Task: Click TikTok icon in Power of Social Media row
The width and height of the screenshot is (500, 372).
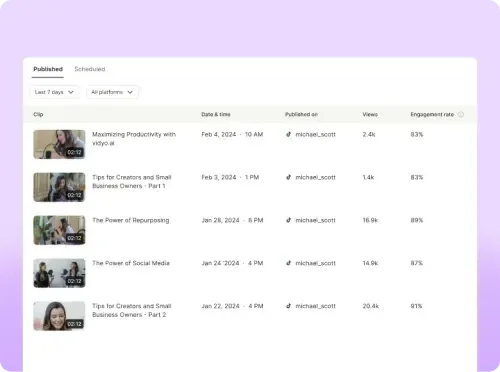Action: tap(288, 263)
